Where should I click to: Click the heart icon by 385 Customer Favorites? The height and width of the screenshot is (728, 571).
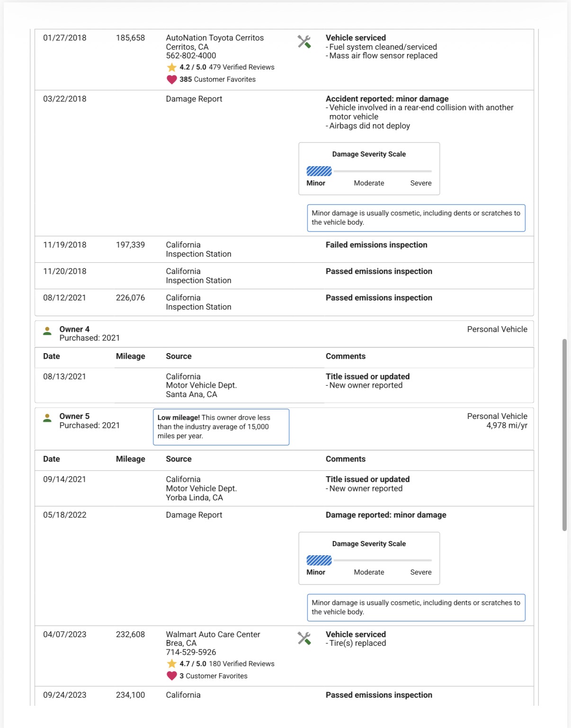coord(172,80)
